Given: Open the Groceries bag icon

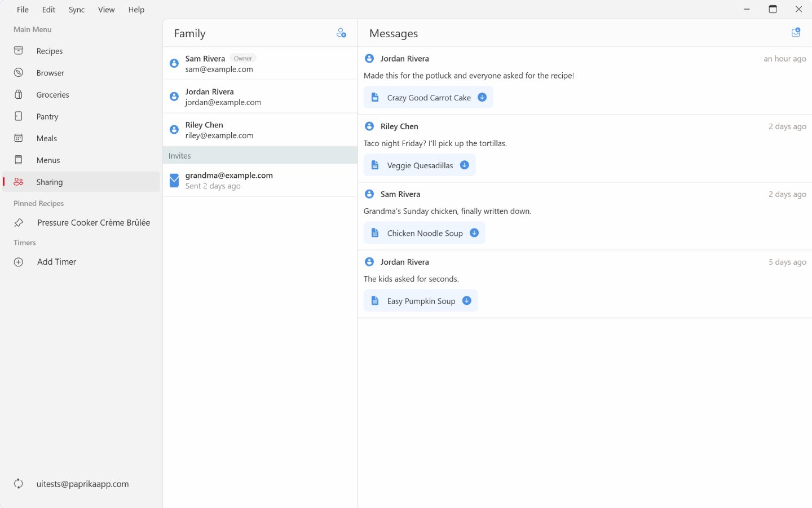Looking at the screenshot, I should [x=19, y=94].
